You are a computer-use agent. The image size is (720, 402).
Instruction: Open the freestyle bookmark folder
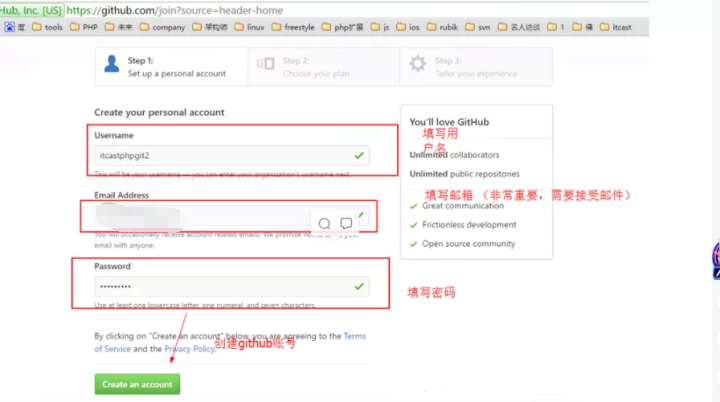click(x=293, y=27)
